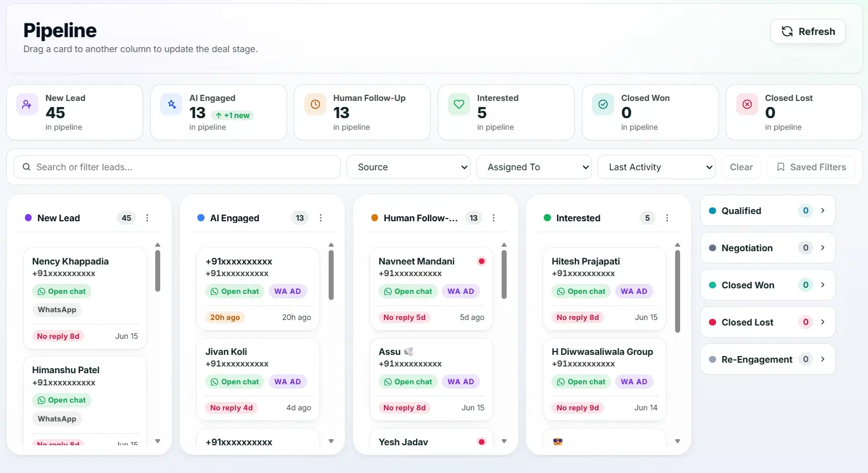This screenshot has height=473, width=868.
Task: Open chat for Nency Khappadia
Action: [62, 291]
